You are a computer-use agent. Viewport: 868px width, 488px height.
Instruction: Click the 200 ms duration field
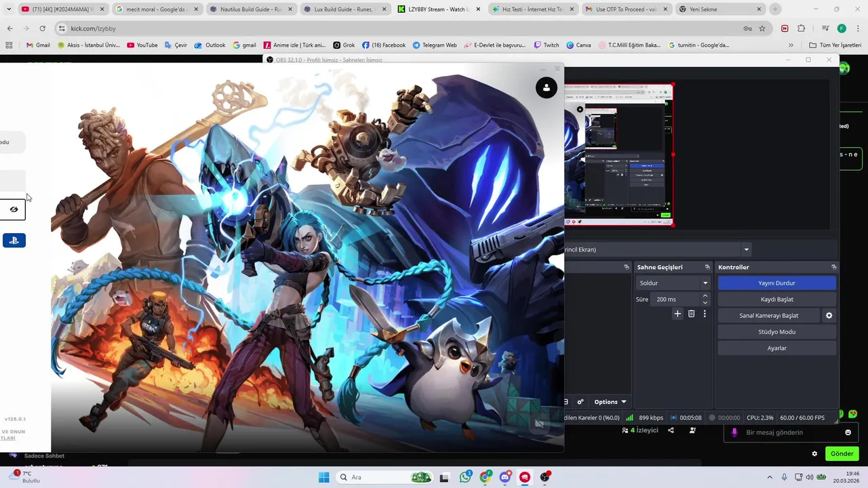(675, 299)
